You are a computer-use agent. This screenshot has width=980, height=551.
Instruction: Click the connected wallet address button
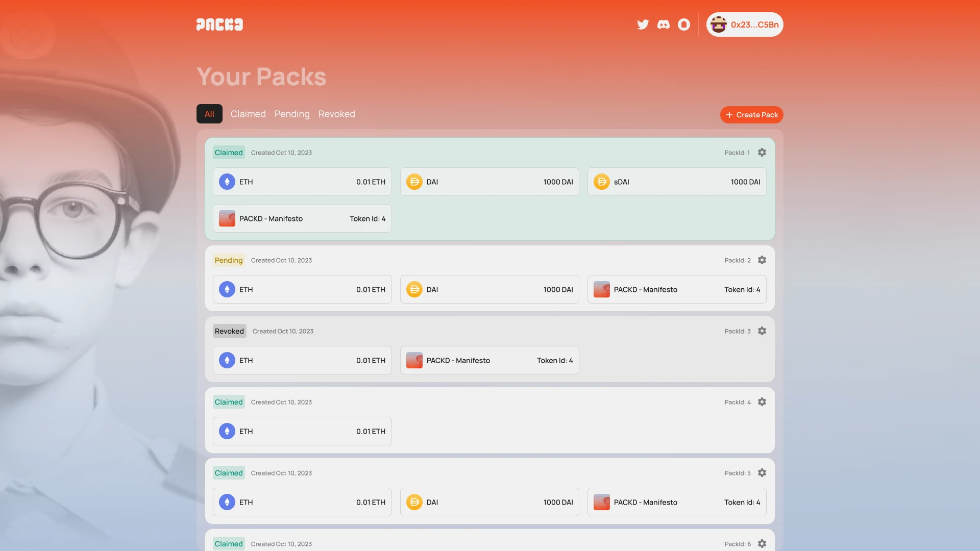[744, 24]
